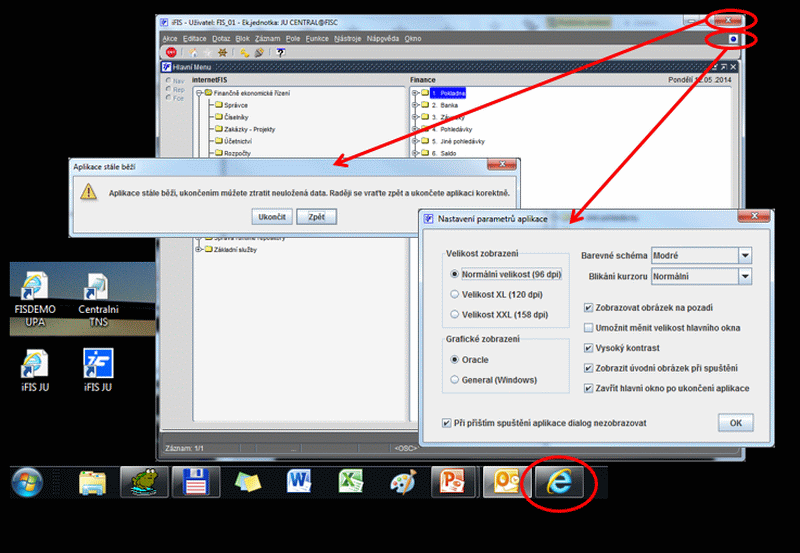Image resolution: width=800 pixels, height=553 pixels.
Task: Select Zakázky - Projekty tree item
Action: (x=249, y=129)
